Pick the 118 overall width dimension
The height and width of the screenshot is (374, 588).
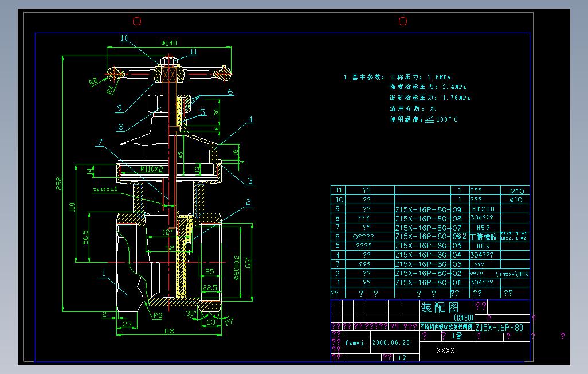168,331
